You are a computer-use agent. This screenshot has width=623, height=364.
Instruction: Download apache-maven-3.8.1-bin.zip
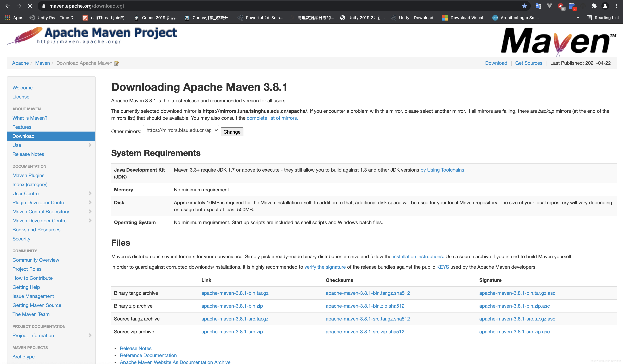pos(232,306)
